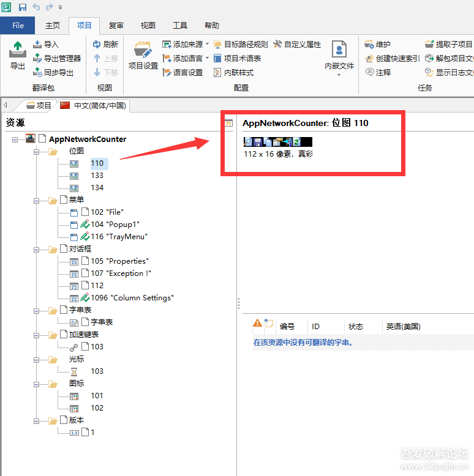Open the quick access toolbar customize arrow

click(x=61, y=7)
